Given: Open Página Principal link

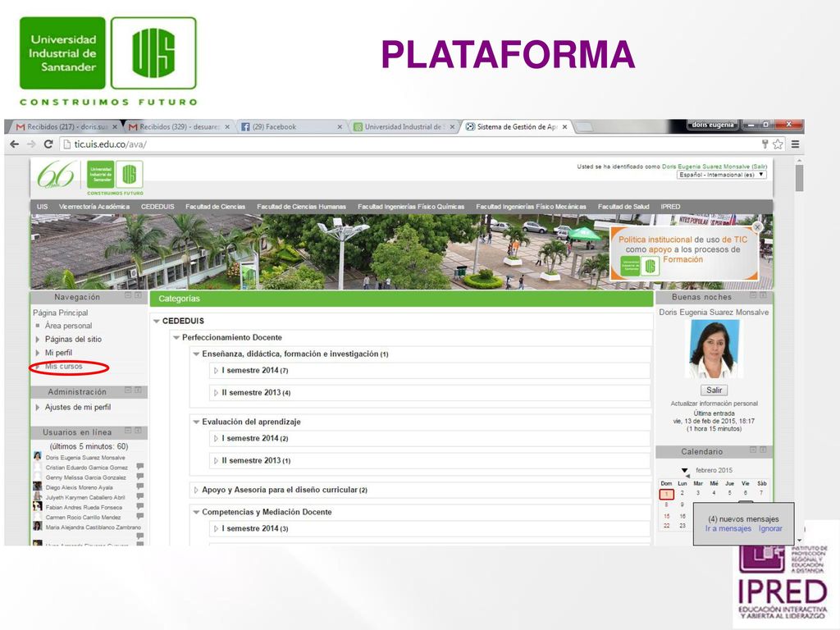Looking at the screenshot, I should 61,313.
